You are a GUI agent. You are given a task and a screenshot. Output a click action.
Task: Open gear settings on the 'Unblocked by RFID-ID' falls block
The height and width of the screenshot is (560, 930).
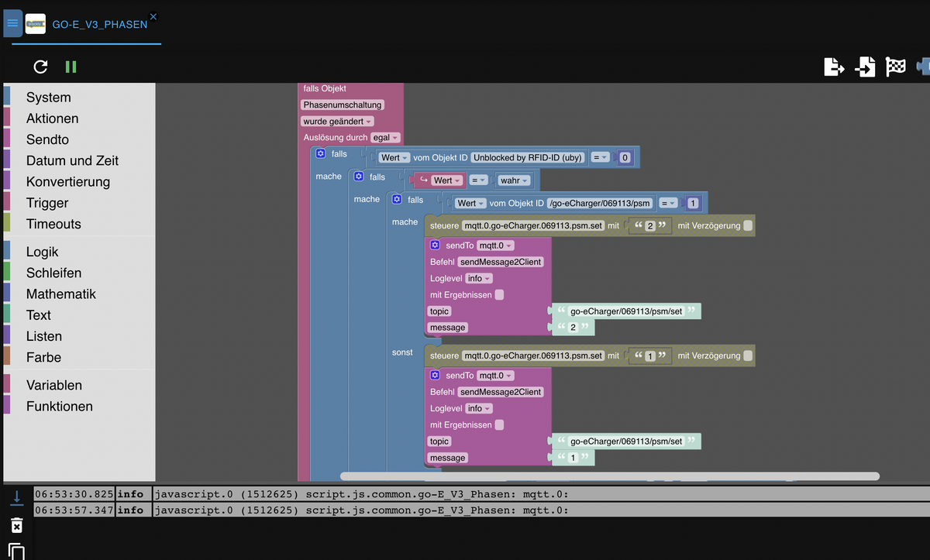tap(320, 154)
